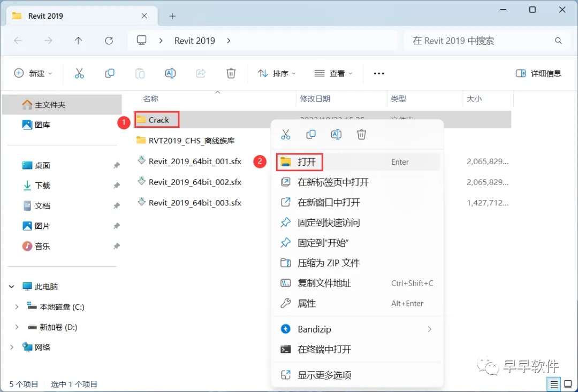Image resolution: width=578 pixels, height=392 pixels.
Task: Expand 新加卷 (D:) node
Action: point(17,327)
